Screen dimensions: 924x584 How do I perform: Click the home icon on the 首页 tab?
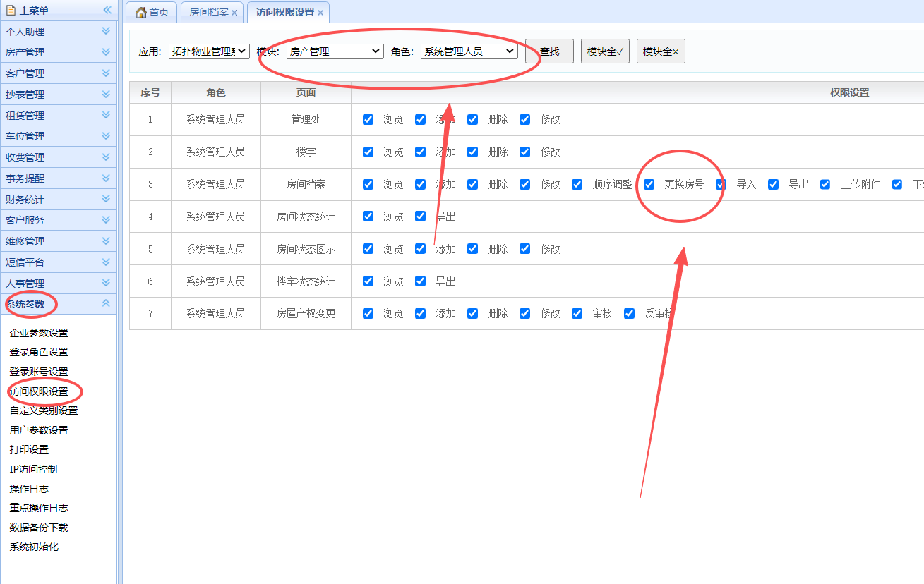(141, 13)
